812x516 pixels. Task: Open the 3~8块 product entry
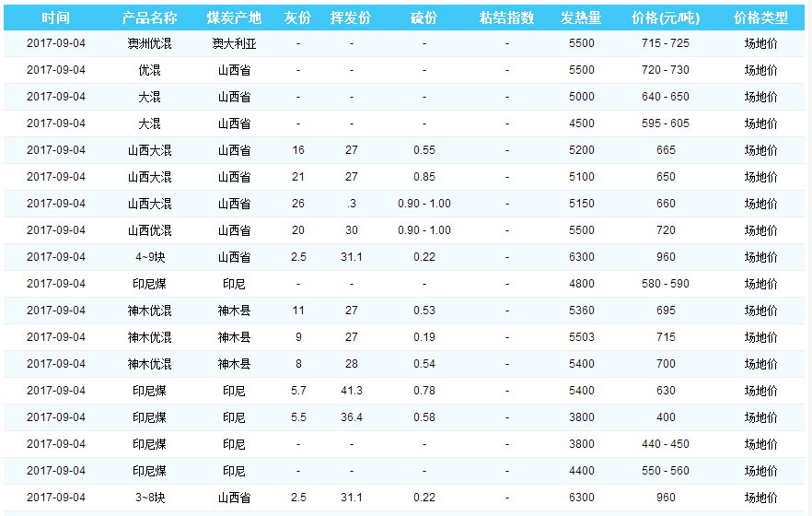[x=149, y=498]
